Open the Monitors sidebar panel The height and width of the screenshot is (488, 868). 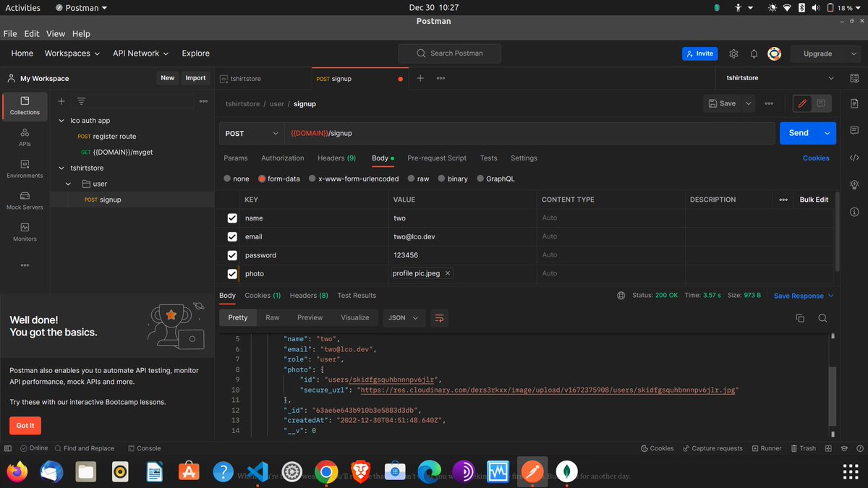25,232
